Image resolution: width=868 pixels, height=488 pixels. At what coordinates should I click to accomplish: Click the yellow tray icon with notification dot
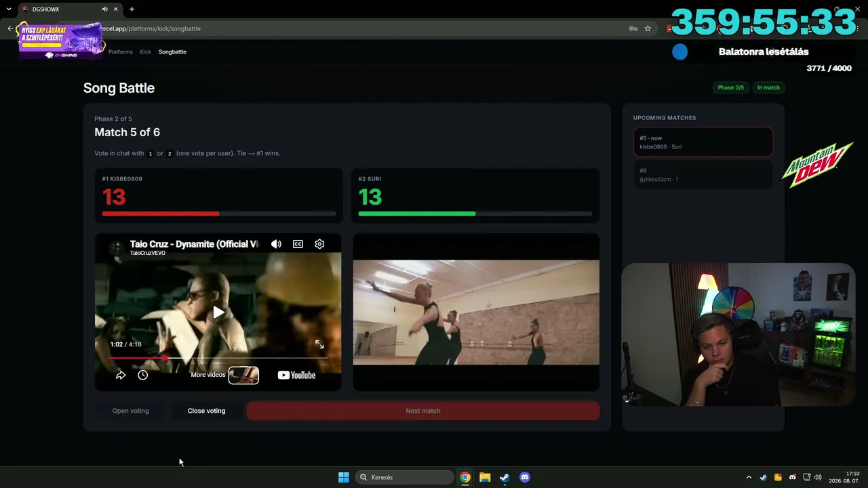click(x=778, y=477)
